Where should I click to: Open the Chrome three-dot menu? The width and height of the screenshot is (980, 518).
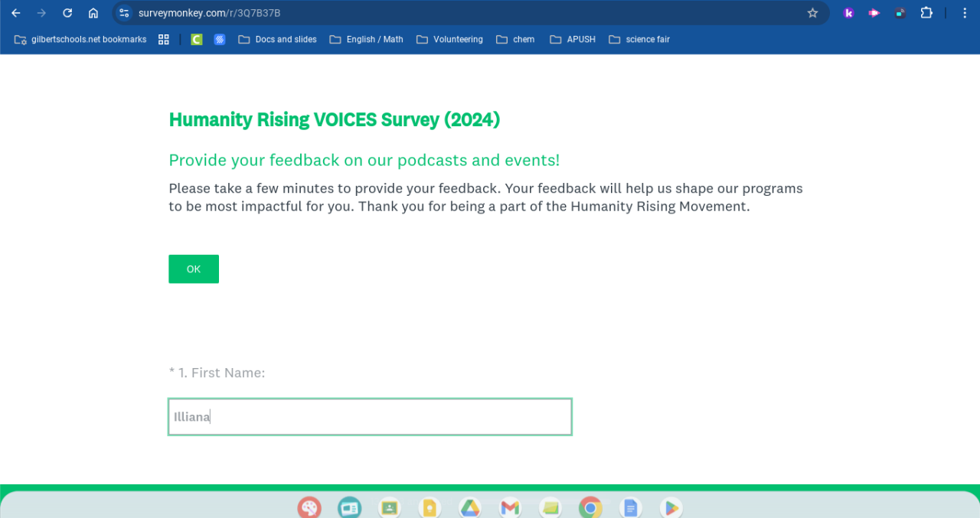(965, 13)
